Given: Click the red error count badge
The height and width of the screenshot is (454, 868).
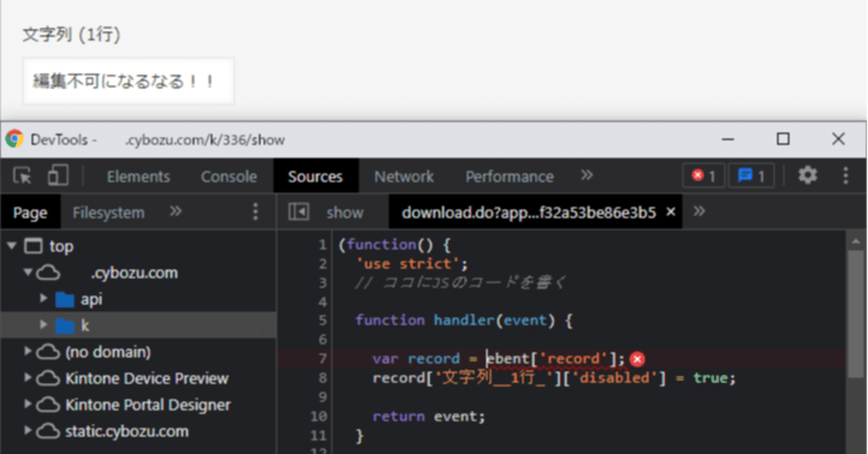Looking at the screenshot, I should click(703, 176).
